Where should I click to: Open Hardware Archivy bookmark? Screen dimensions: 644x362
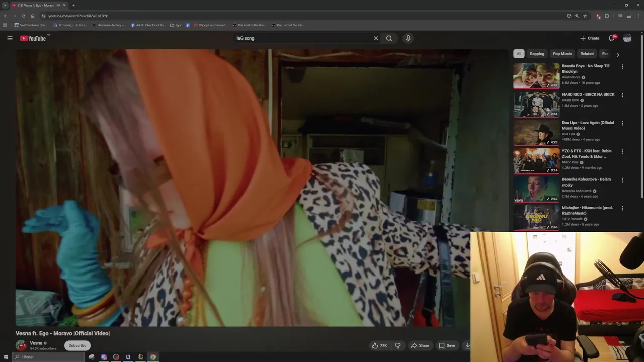click(x=109, y=25)
